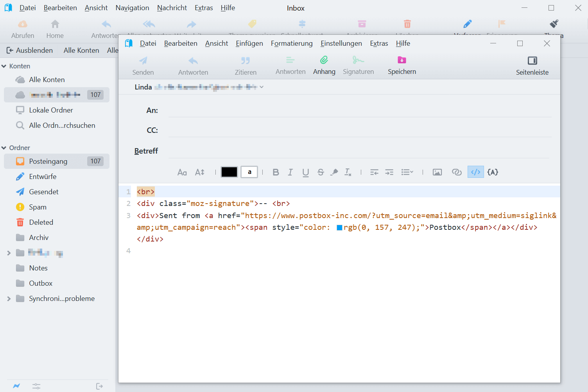
Task: Toggle the HTML source code view
Action: pos(475,172)
